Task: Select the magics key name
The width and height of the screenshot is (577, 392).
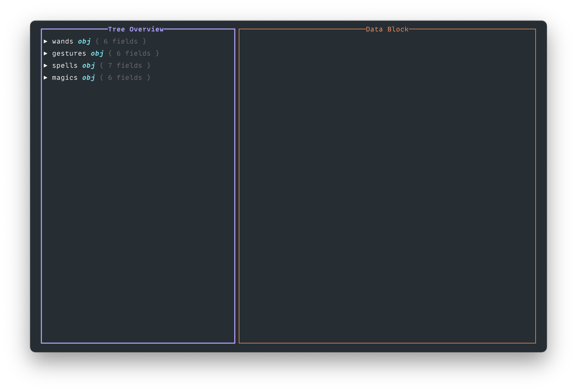Action: (65, 78)
